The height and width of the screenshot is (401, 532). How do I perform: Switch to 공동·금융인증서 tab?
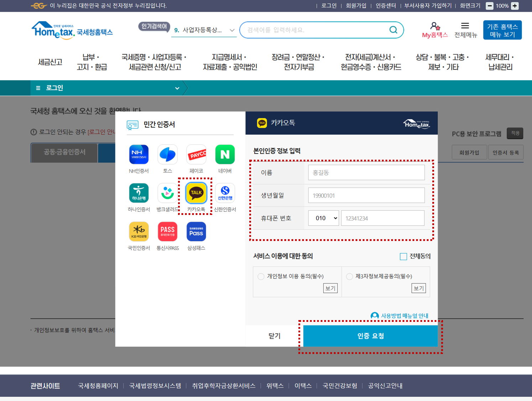click(64, 152)
